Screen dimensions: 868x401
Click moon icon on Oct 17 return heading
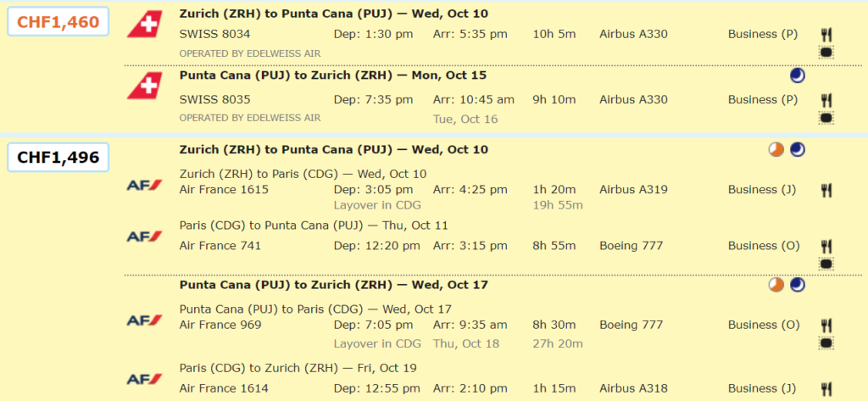(797, 285)
